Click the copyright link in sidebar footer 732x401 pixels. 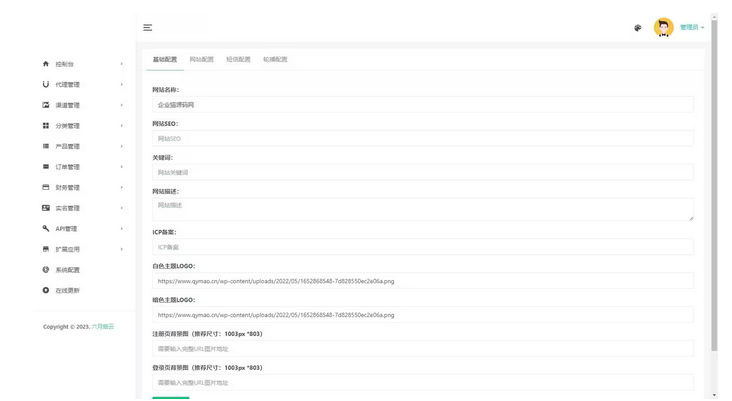[x=103, y=327]
